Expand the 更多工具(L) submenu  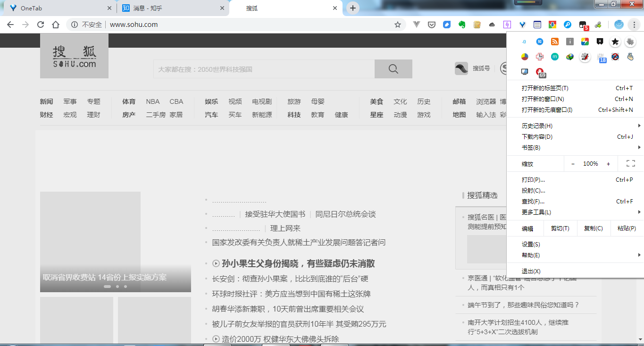575,212
